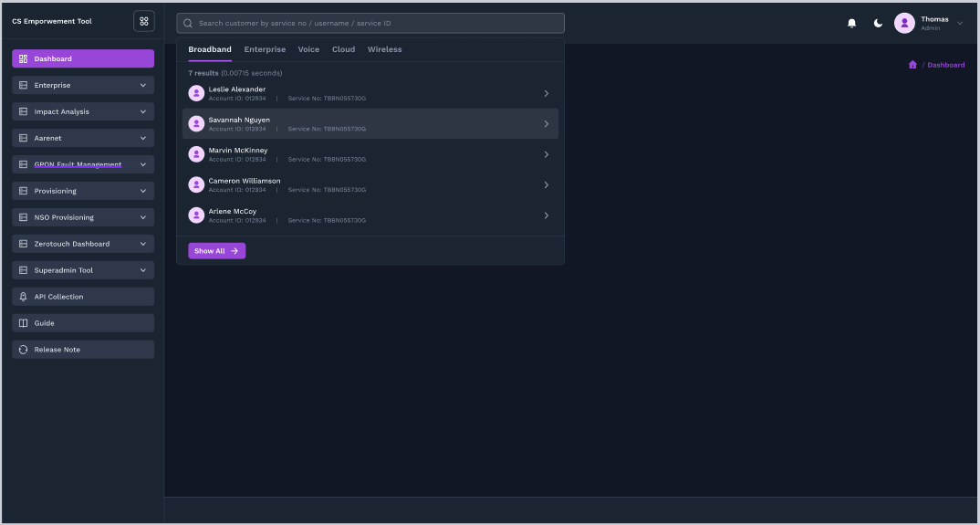Go to Dashboard in sidebar
980x525 pixels.
83,58
